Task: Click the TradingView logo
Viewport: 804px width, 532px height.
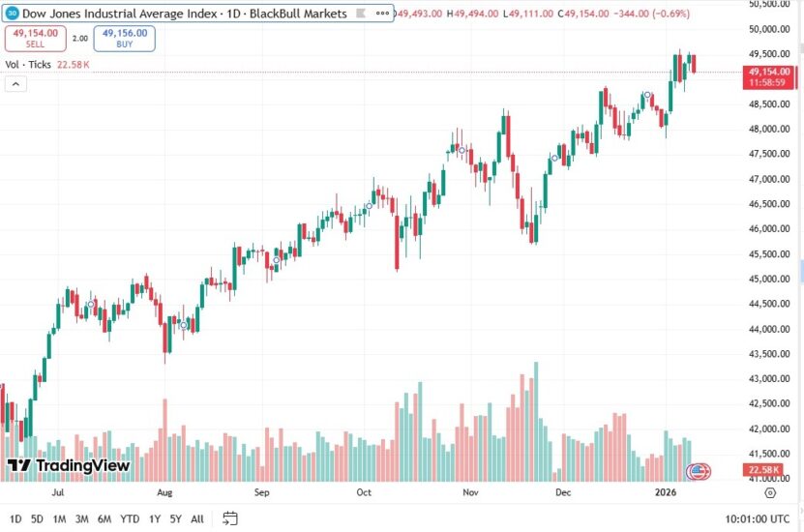Action: (68, 466)
